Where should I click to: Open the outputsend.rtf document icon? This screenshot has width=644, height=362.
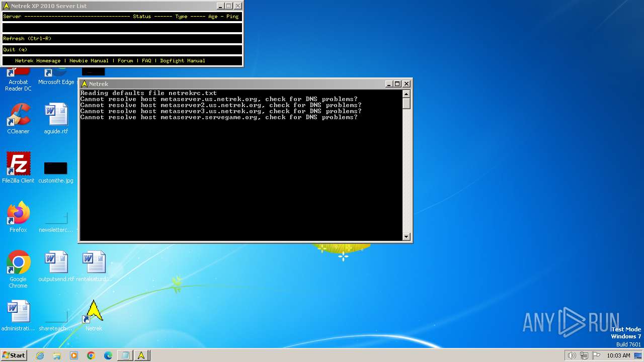coord(56,266)
